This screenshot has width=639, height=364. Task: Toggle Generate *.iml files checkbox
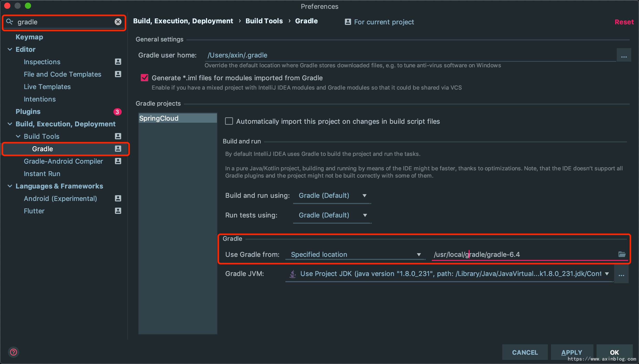click(144, 78)
